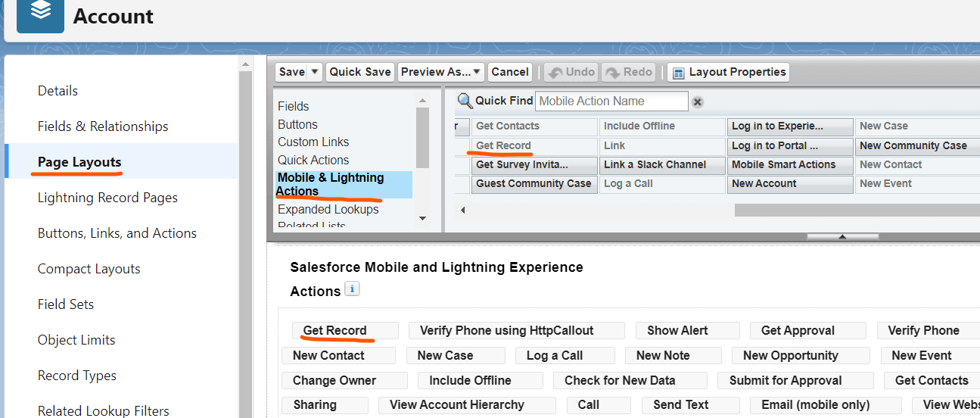980x418 pixels.
Task: Click New Community Case palette item
Action: click(x=918, y=145)
